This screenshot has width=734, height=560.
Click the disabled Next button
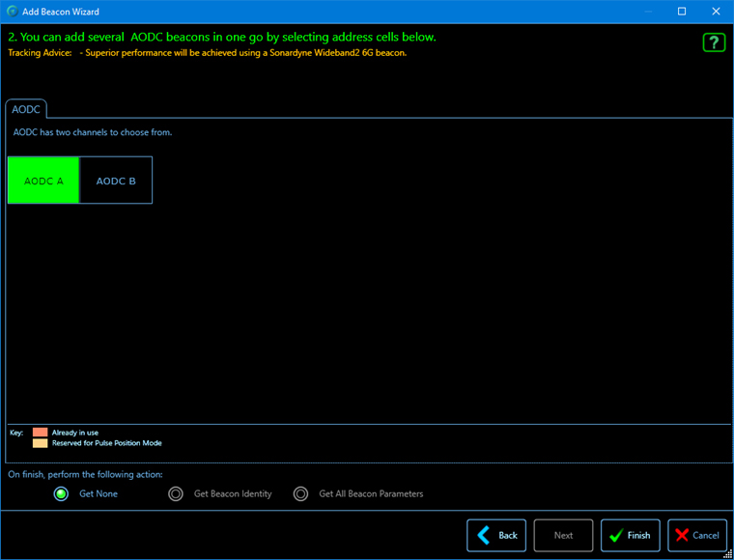click(x=563, y=535)
